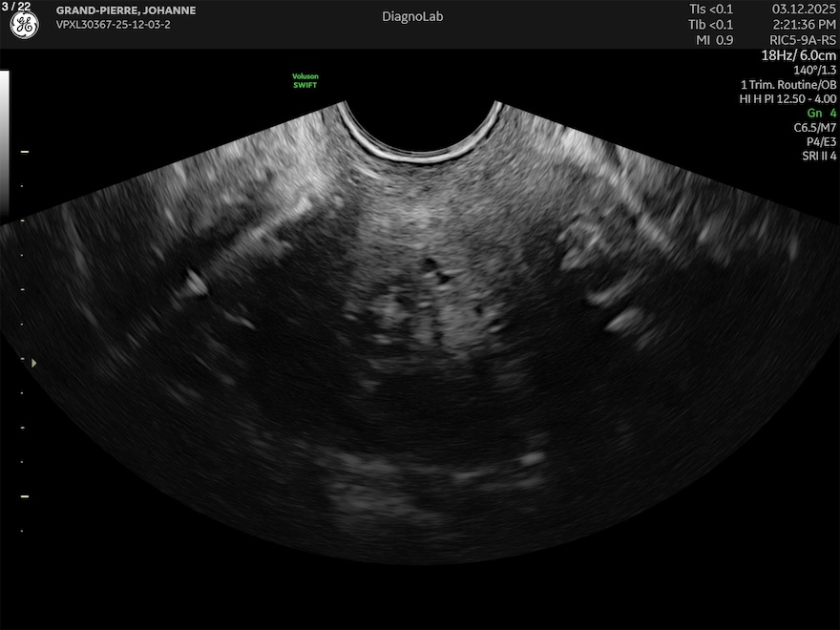Select the 3 / 22 image counter
The height and width of the screenshot is (630, 840).
18,6
